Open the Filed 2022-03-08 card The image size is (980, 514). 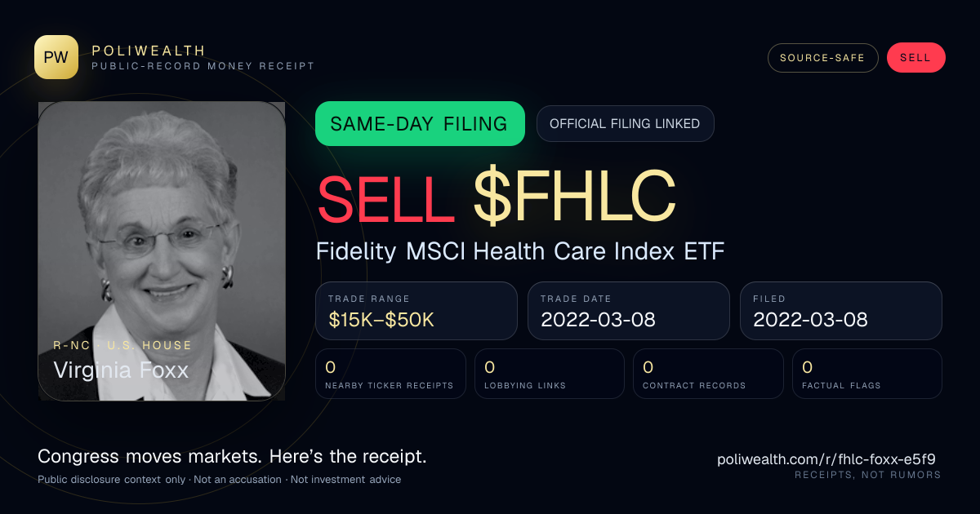click(x=841, y=311)
